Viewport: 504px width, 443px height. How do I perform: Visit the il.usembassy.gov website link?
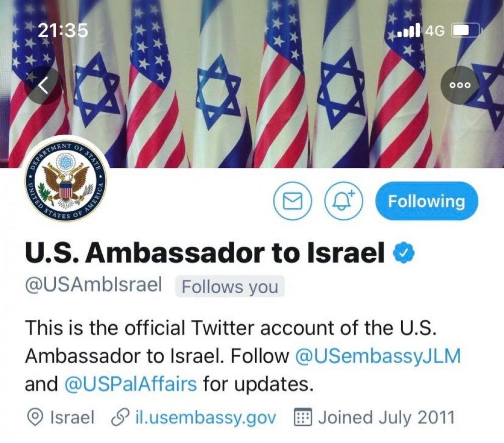205,417
